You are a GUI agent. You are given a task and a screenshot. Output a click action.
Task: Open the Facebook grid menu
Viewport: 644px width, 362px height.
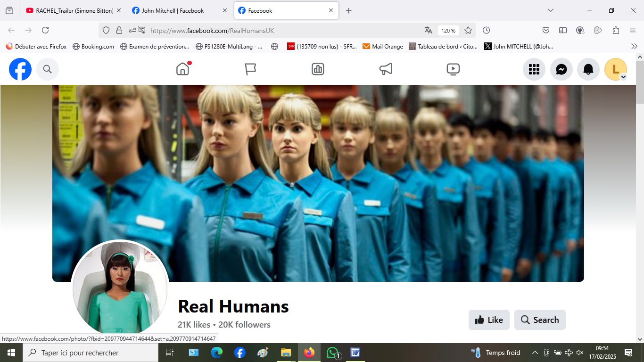[534, 70]
